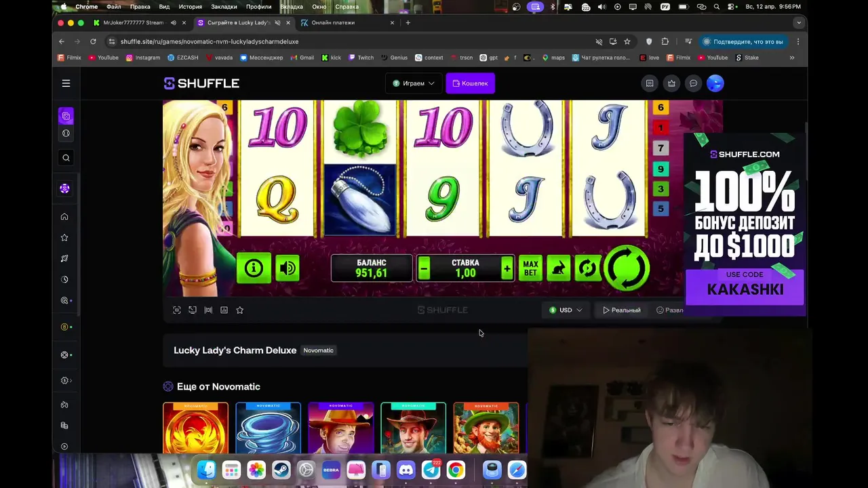
Task: Open bet slip icon in header
Action: pos(650,83)
